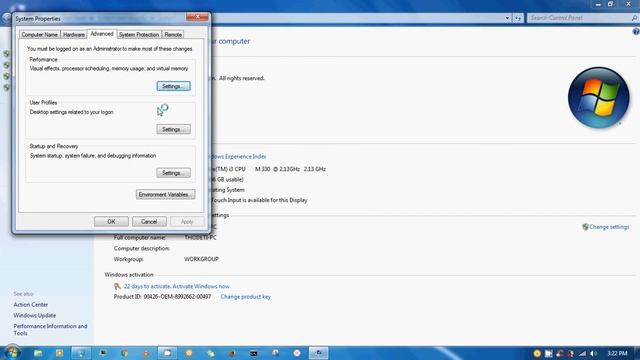
Task: Click 22 days to activate Windows now
Action: (x=177, y=287)
